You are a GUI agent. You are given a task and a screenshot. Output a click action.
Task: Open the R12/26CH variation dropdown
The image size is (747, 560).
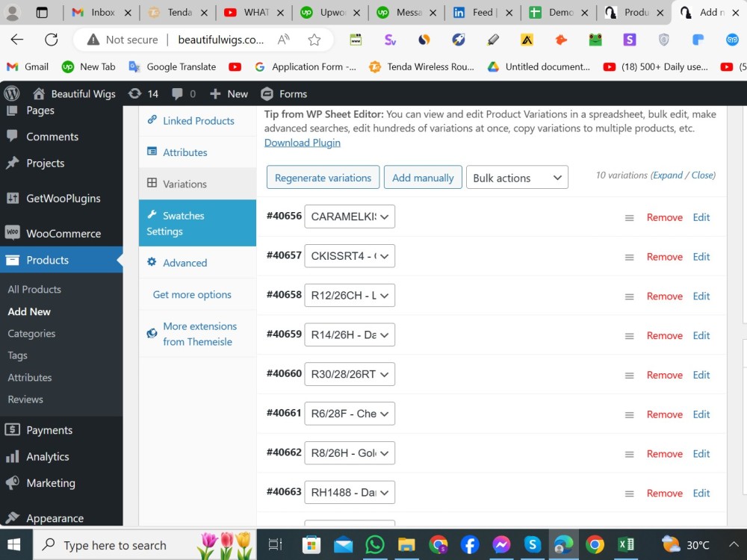point(349,296)
